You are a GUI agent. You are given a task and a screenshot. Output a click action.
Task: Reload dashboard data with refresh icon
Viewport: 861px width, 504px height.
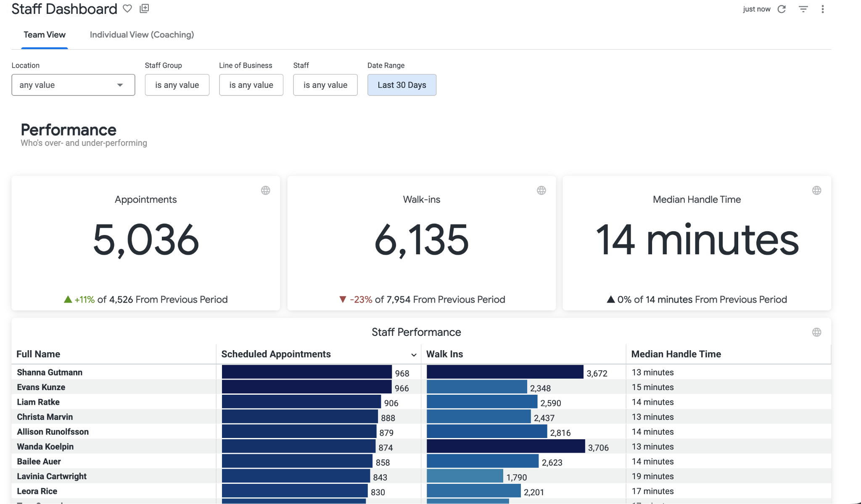[x=782, y=9]
